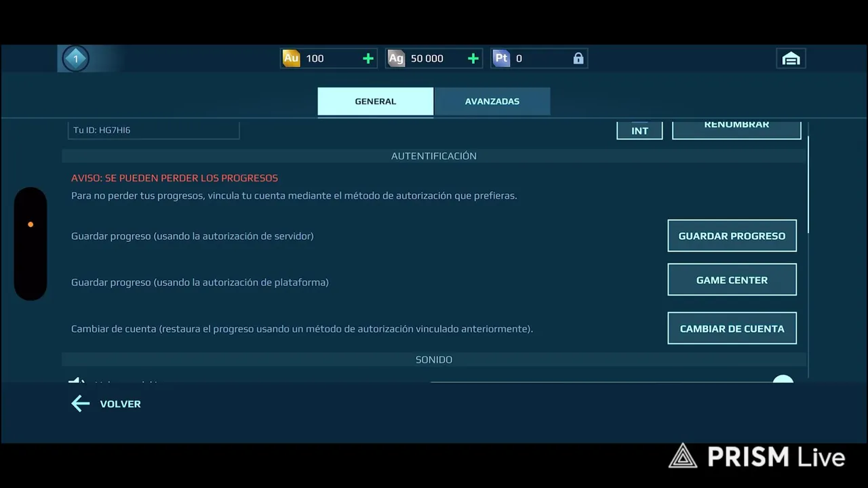This screenshot has width=868, height=488.
Task: Click the settings vertical scrollbar
Action: [x=809, y=184]
